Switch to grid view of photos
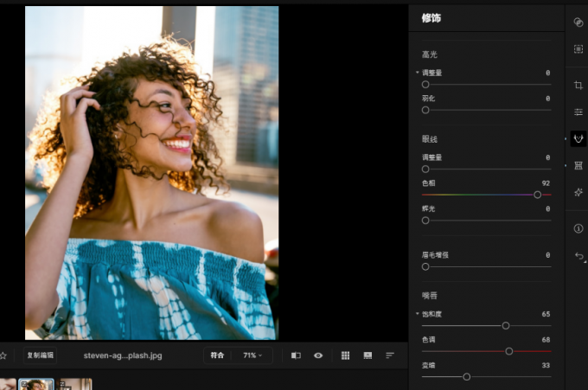Screen dimensions: 588x390 345,355
